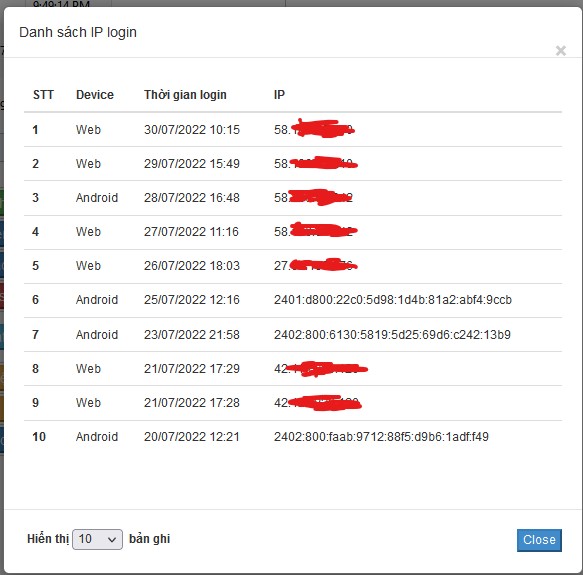Select login time 28/07/2022 16:48
This screenshot has height=575, width=583.
(x=192, y=198)
